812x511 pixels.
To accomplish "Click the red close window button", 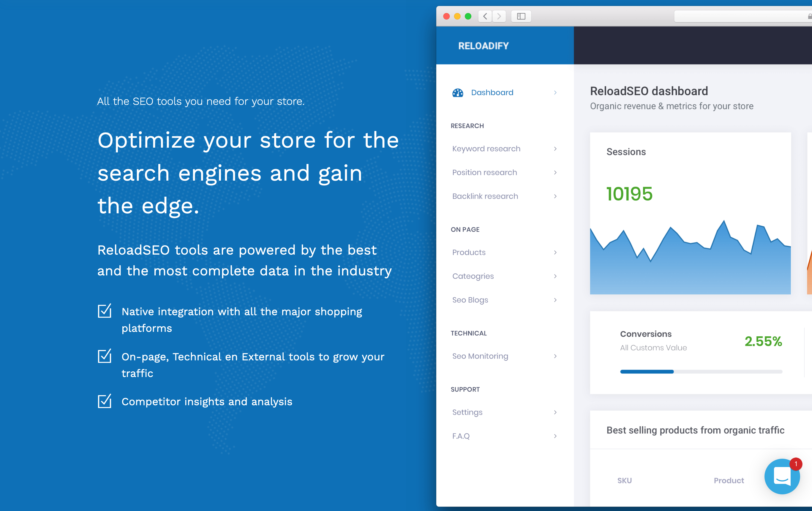I will [x=446, y=16].
